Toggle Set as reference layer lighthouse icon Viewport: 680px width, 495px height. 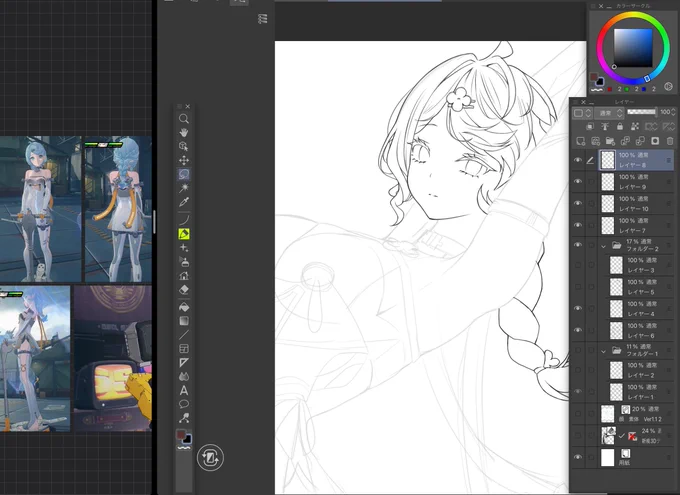(x=605, y=126)
